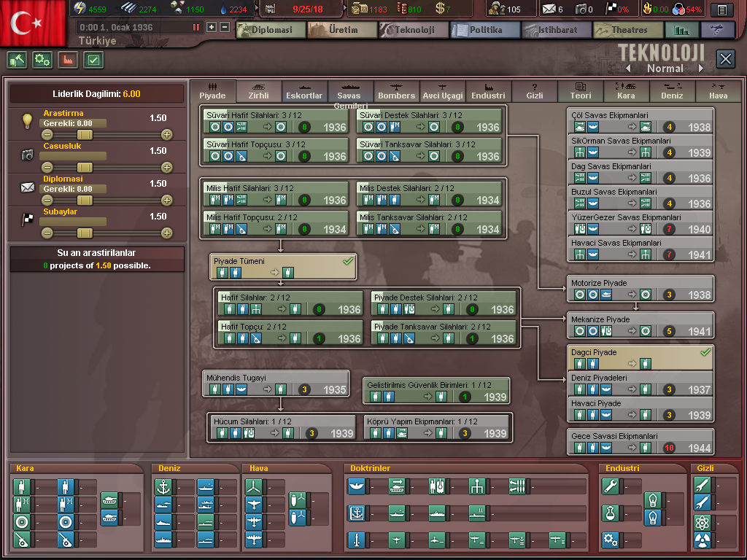
Task: Decrease Subaylar with the minus button
Action: [x=47, y=233]
